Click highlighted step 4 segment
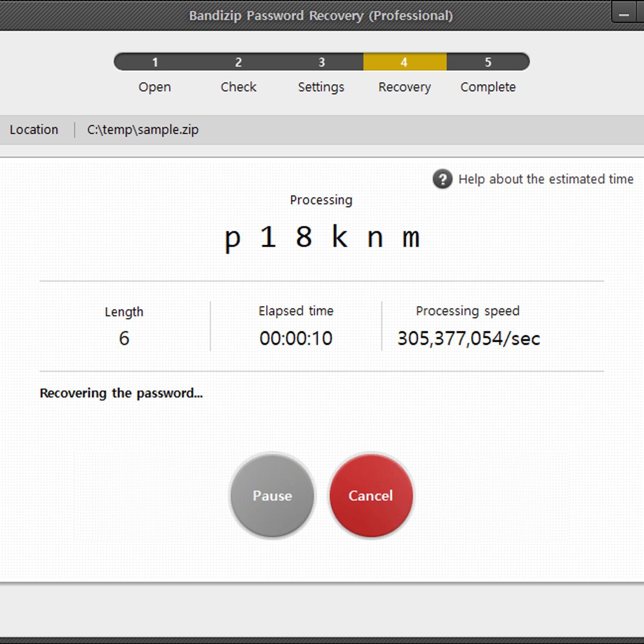 (405, 62)
